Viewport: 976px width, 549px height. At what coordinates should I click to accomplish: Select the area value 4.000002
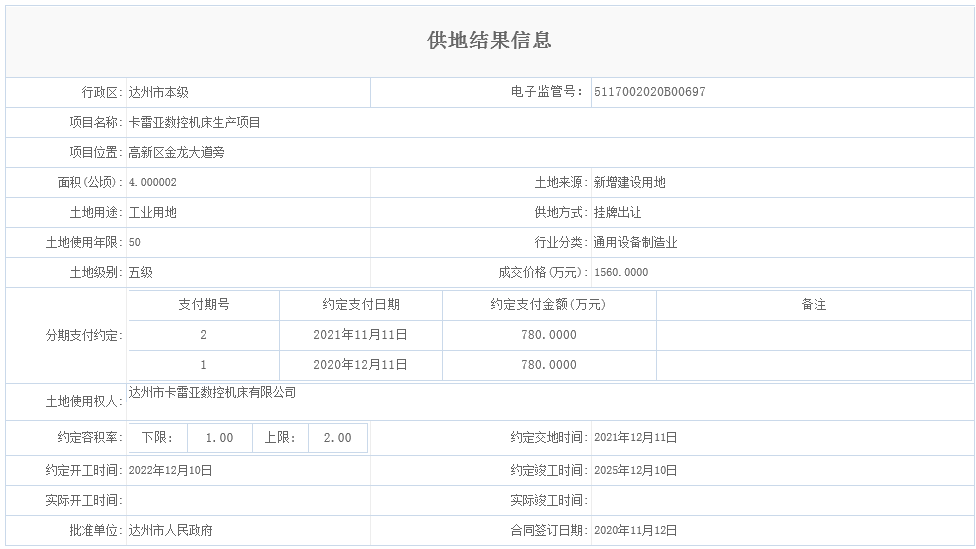[x=152, y=182]
